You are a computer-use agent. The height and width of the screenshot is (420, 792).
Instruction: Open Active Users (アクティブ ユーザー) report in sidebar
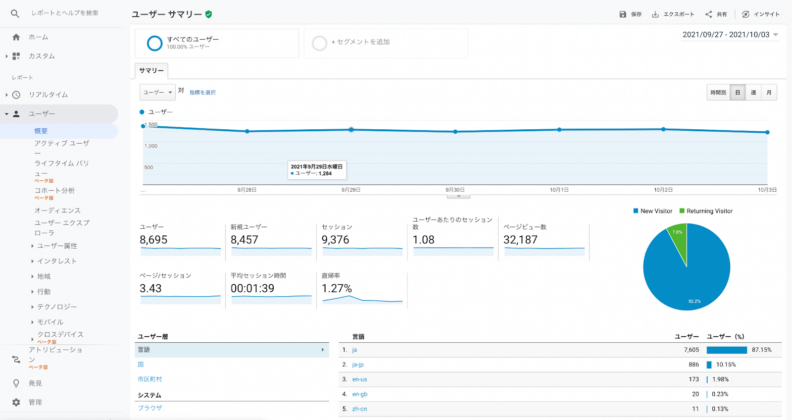click(61, 143)
